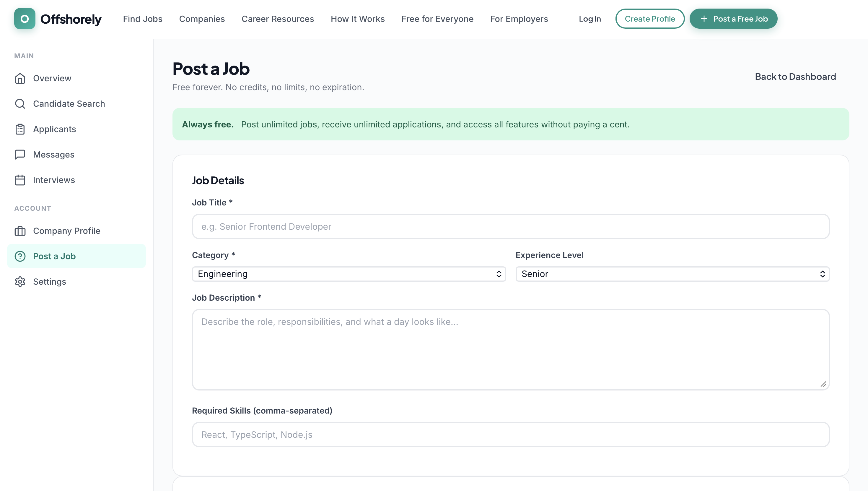Screen dimensions: 868x491
Task: Open Overview in the sidebar
Action: click(76, 78)
